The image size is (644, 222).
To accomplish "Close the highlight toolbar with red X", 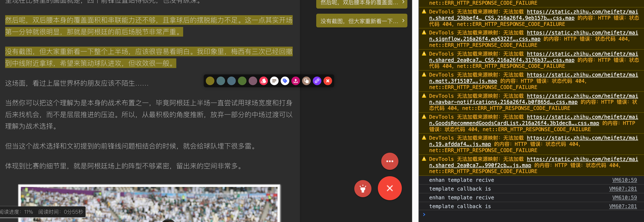I will point(328,81).
